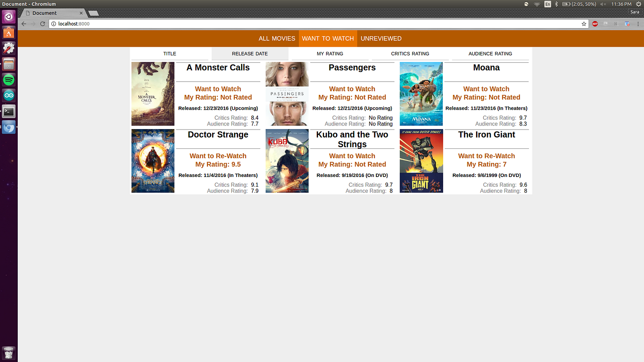Toggle Want to Watch for Moana
The image size is (644, 362).
click(486, 89)
